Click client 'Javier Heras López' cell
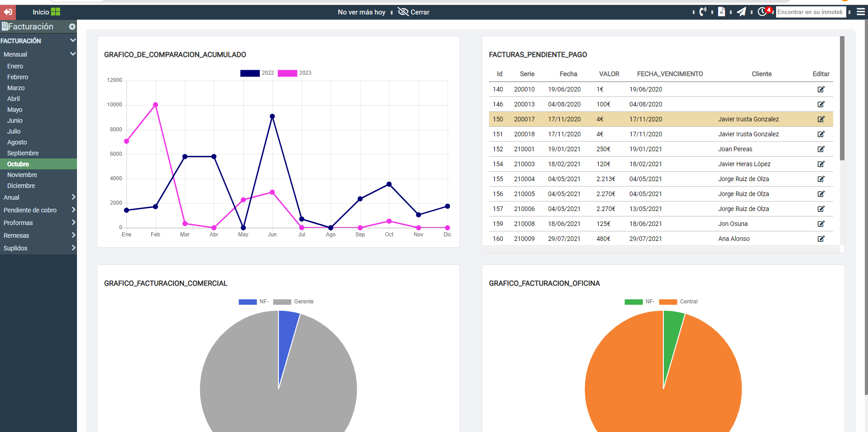The height and width of the screenshot is (432, 868). pyautogui.click(x=744, y=164)
